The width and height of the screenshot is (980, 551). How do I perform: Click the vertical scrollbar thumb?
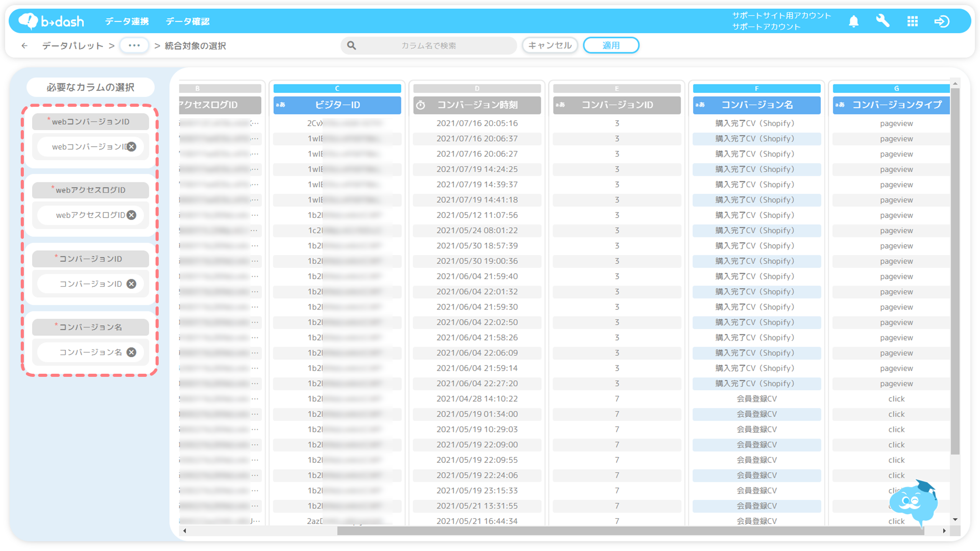[x=955, y=271]
